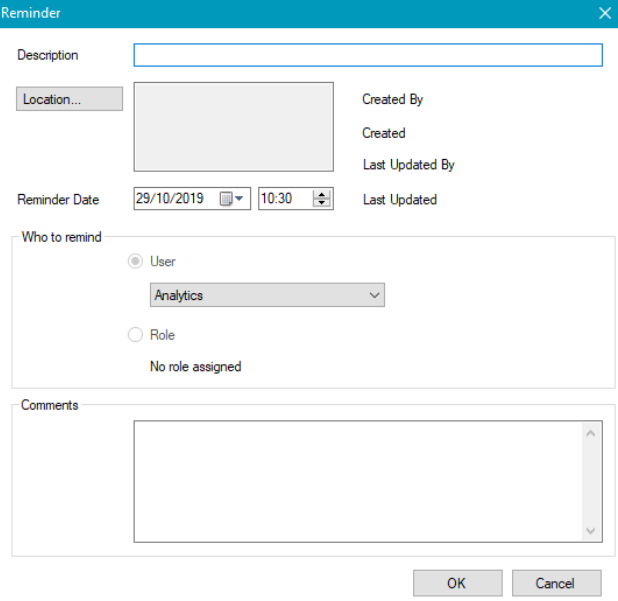Select the day 29 in Reminder Date

[x=144, y=199]
